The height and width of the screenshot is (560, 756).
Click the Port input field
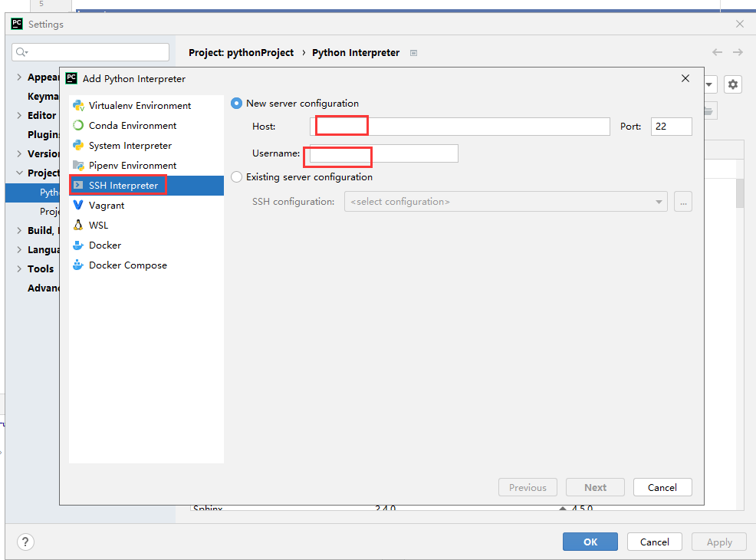[x=671, y=127]
